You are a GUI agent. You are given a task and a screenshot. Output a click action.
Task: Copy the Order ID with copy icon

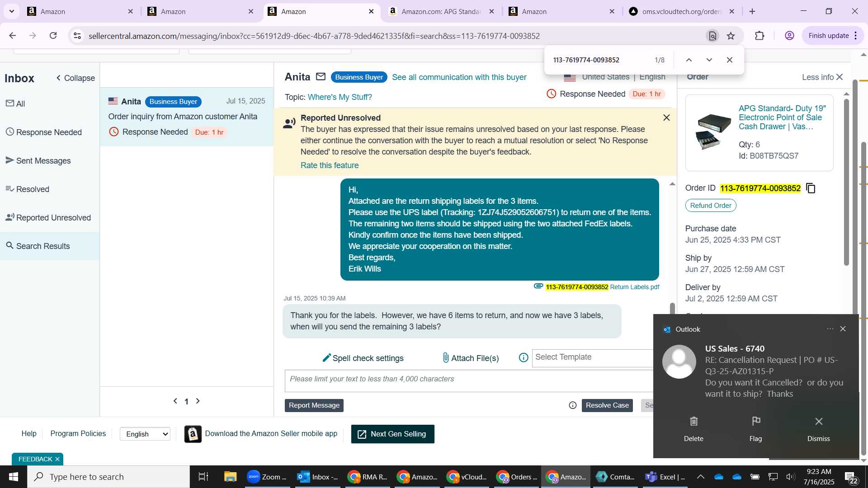pyautogui.click(x=811, y=188)
